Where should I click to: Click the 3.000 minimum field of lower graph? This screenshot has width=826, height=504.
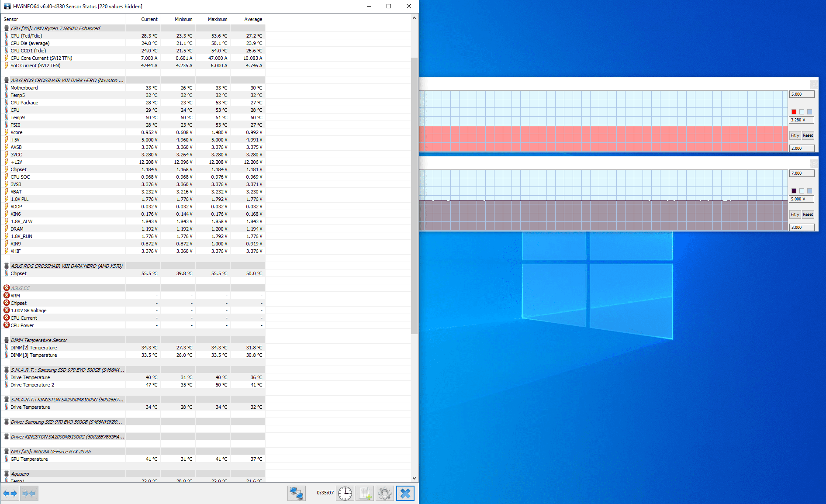(x=802, y=228)
